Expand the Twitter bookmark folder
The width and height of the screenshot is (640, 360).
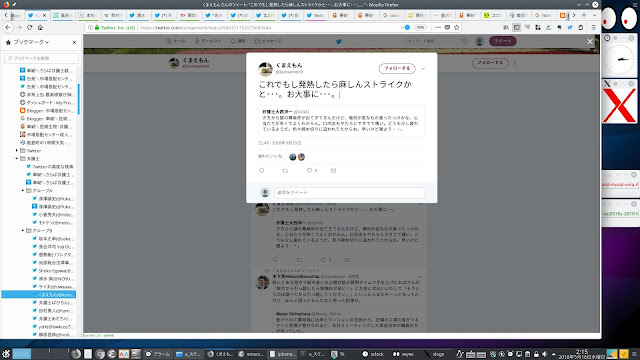pyautogui.click(x=17, y=151)
